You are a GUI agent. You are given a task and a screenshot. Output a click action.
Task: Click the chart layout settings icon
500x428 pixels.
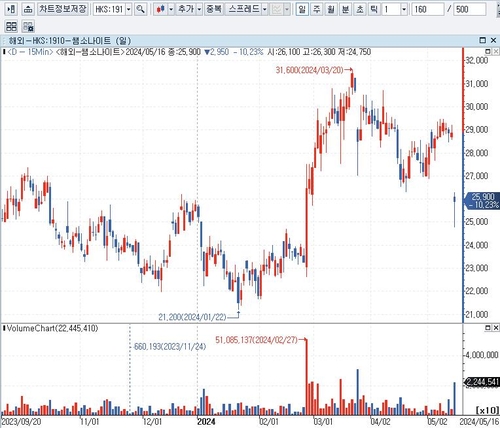pyautogui.click(x=28, y=26)
